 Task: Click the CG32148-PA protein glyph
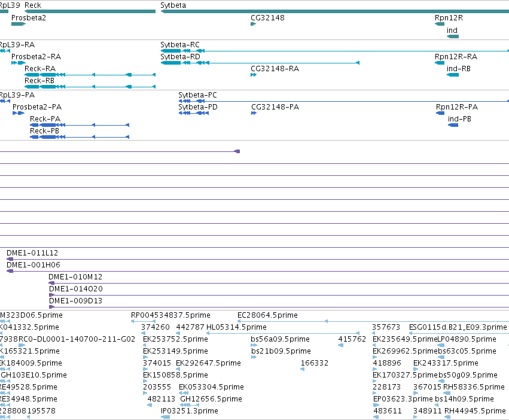(x=254, y=113)
